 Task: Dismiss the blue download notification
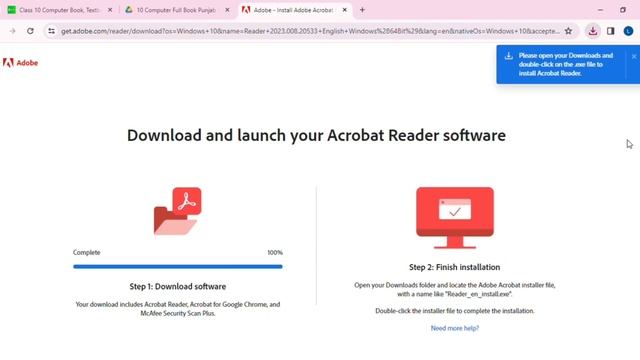click(634, 57)
